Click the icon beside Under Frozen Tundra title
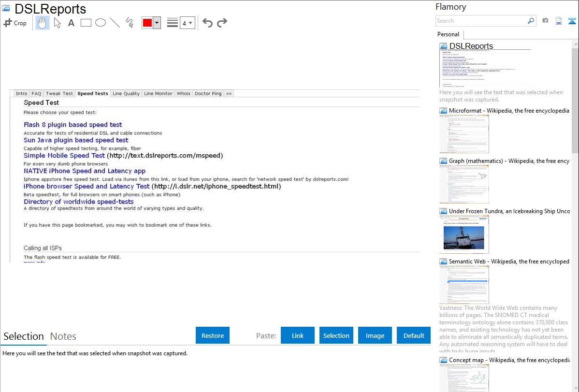This screenshot has width=579, height=392. click(x=443, y=211)
